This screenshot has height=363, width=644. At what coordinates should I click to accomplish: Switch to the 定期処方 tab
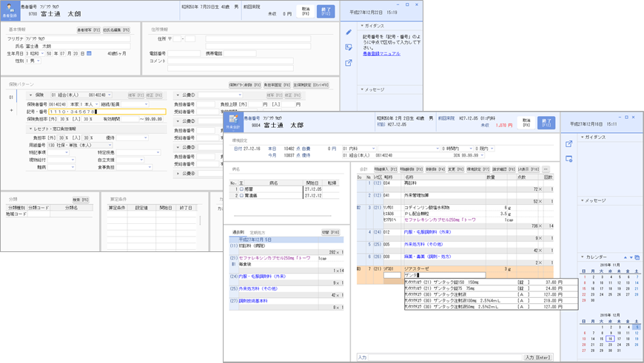point(258,232)
